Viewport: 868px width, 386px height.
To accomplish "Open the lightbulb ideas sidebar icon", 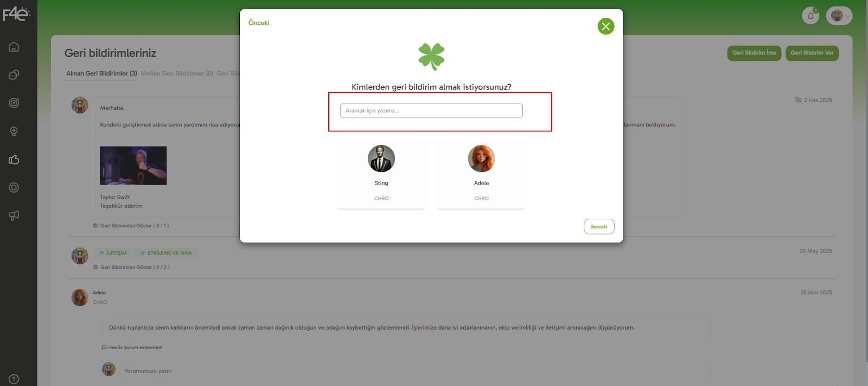I will 14,131.
